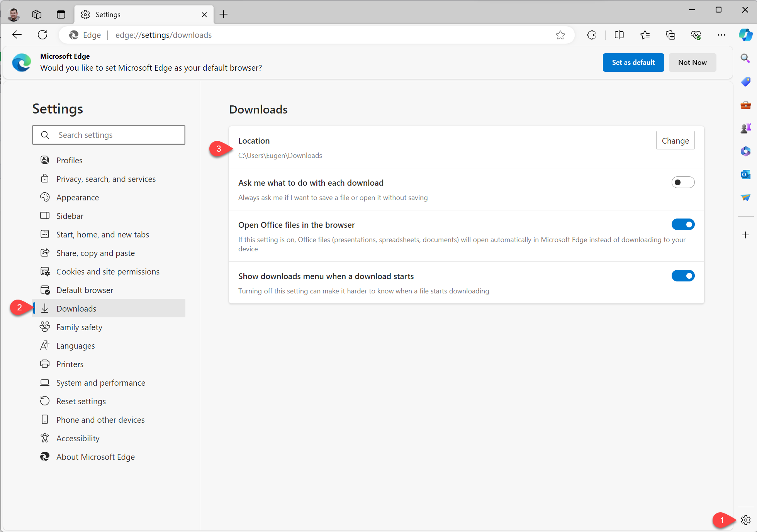Disable Open Office files in the browser
The image size is (757, 532).
coord(683,224)
